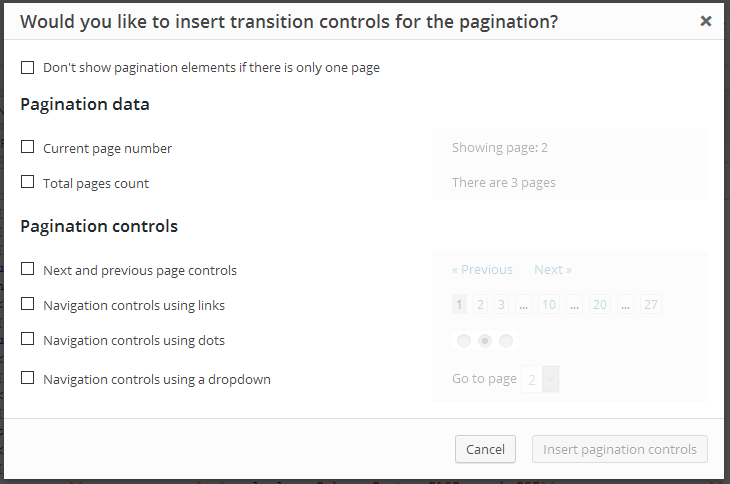Viewport: 730px width, 484px height.
Task: Click the first navigation dot preview
Action: [464, 341]
